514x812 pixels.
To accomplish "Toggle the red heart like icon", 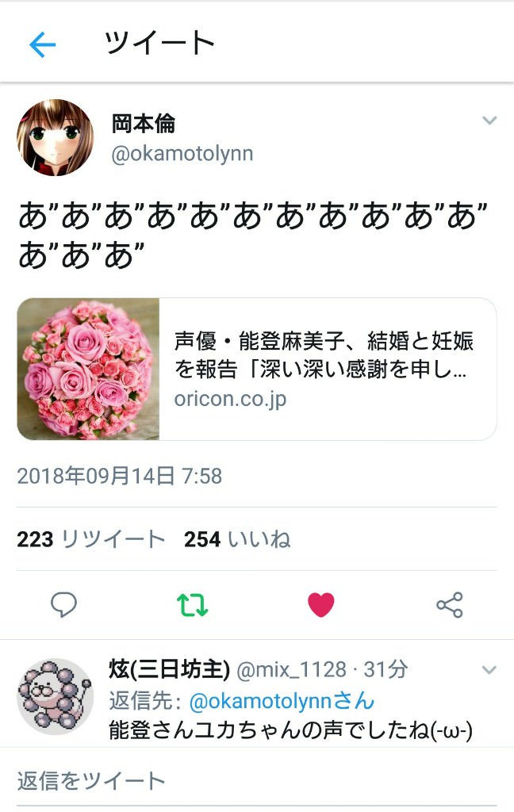I will [x=321, y=604].
